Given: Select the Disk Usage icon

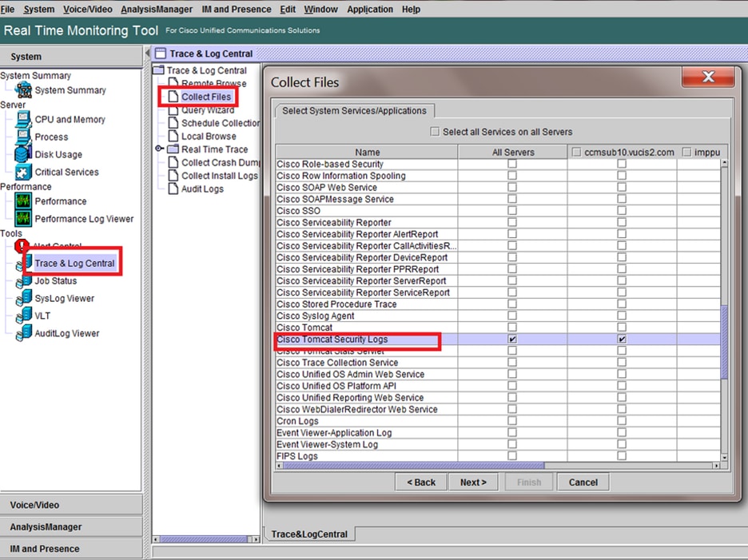Looking at the screenshot, I should point(23,154).
